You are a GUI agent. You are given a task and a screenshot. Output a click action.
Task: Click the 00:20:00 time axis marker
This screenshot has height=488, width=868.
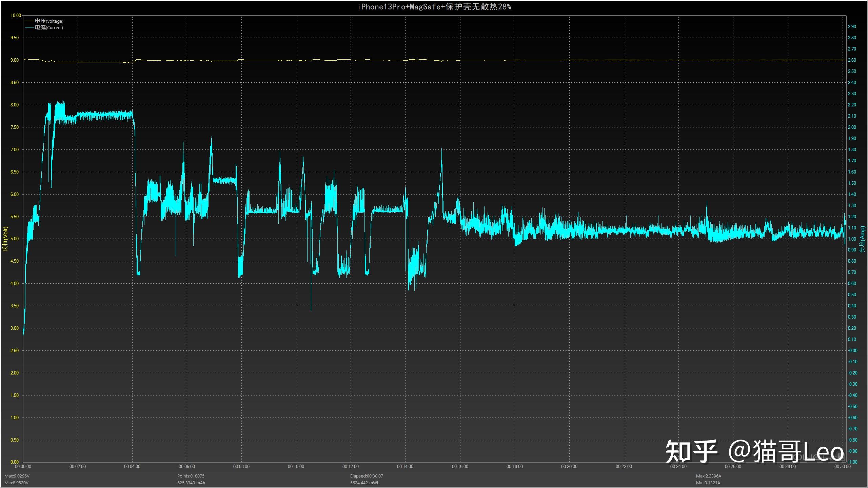click(x=569, y=466)
